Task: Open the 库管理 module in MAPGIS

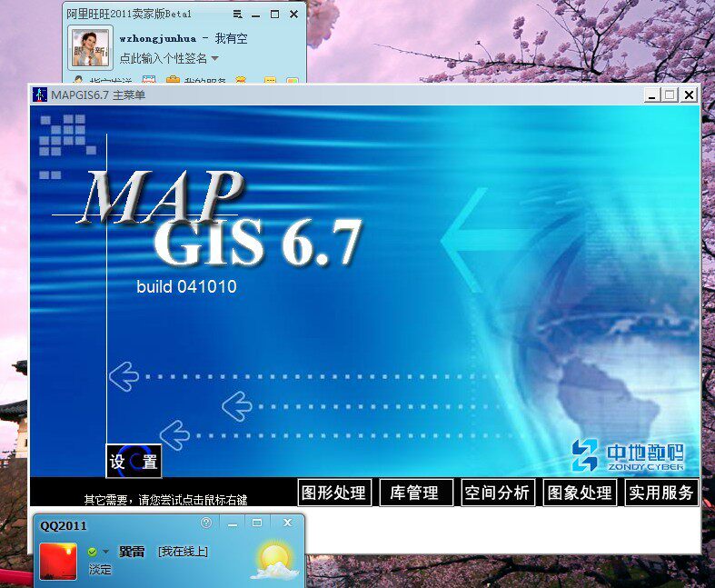Action: (416, 493)
